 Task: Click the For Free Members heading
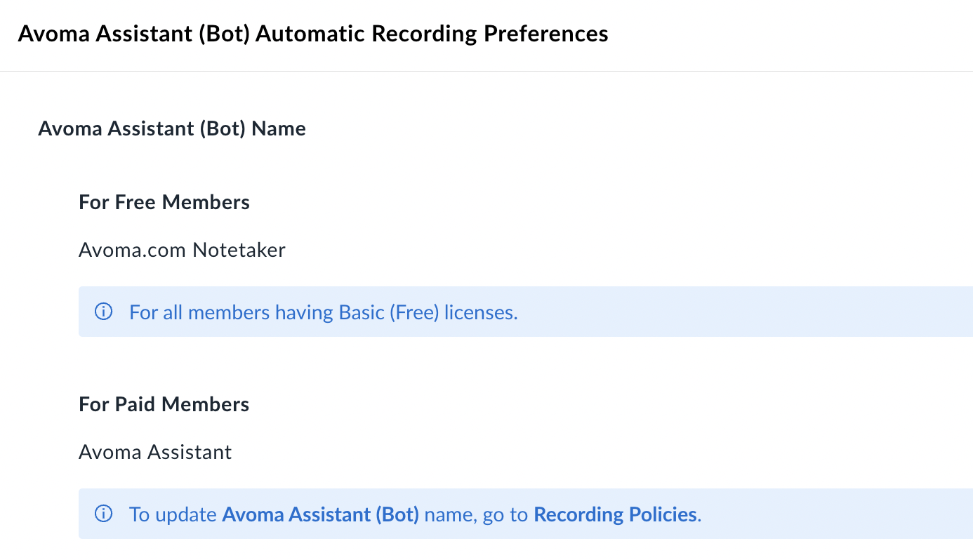point(164,202)
